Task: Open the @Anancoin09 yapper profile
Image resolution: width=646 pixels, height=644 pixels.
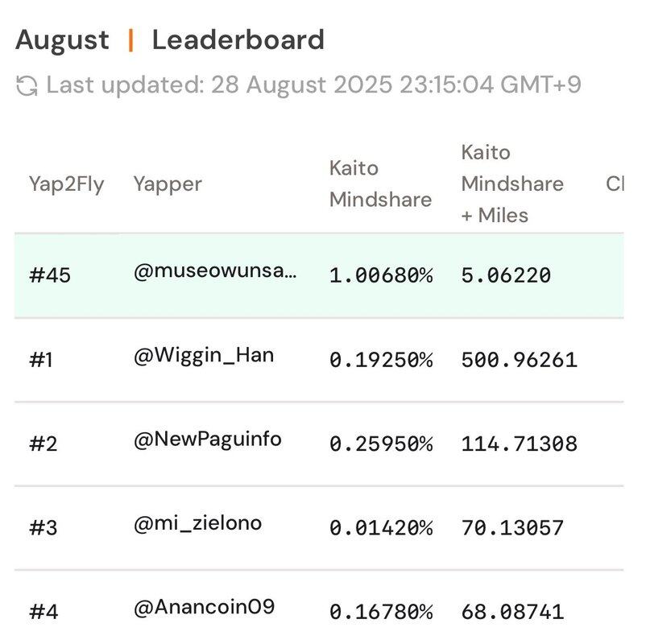Action: [205, 608]
